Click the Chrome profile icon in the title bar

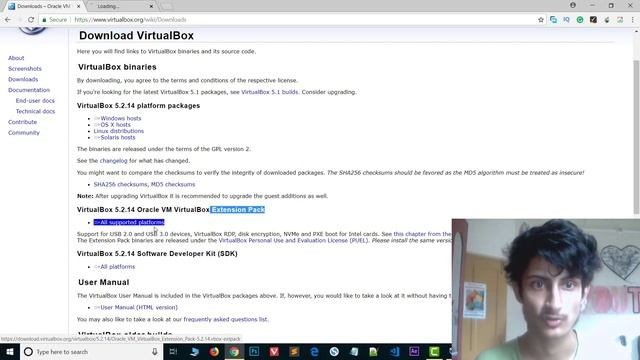pyautogui.click(x=573, y=5)
